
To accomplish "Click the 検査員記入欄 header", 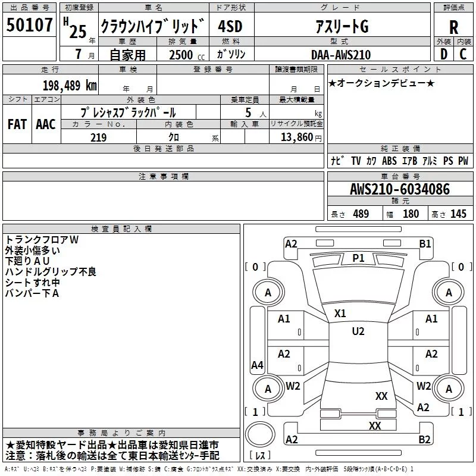I will click(121, 228).
